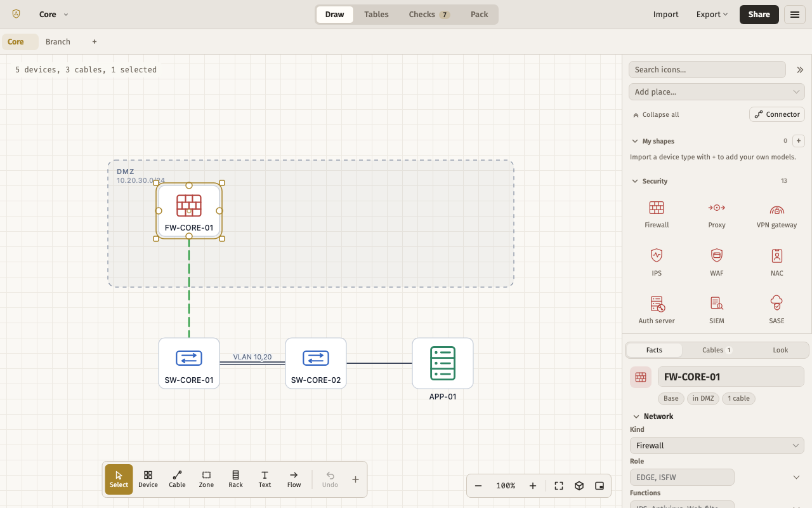Toggle the minimap view icon
The height and width of the screenshot is (508, 812).
click(599, 486)
